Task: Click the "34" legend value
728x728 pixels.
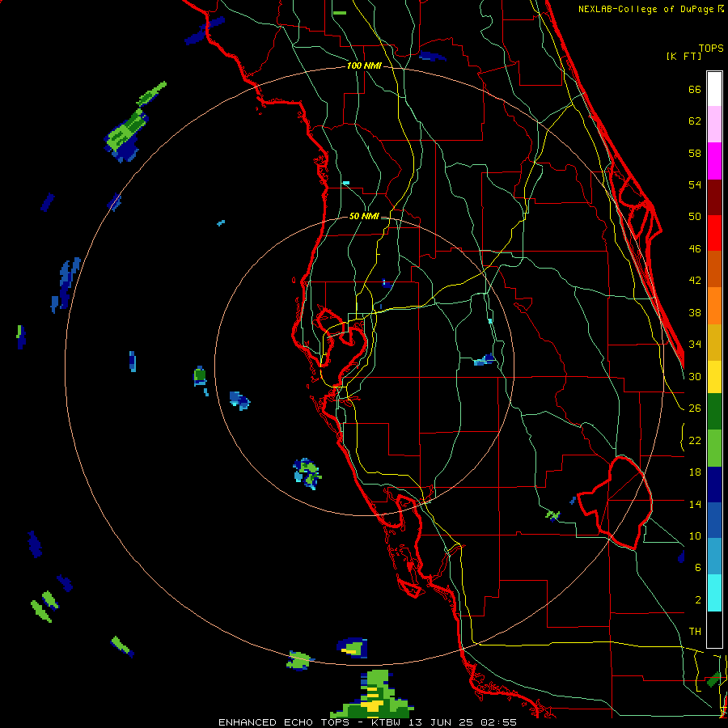Action: tap(695, 345)
